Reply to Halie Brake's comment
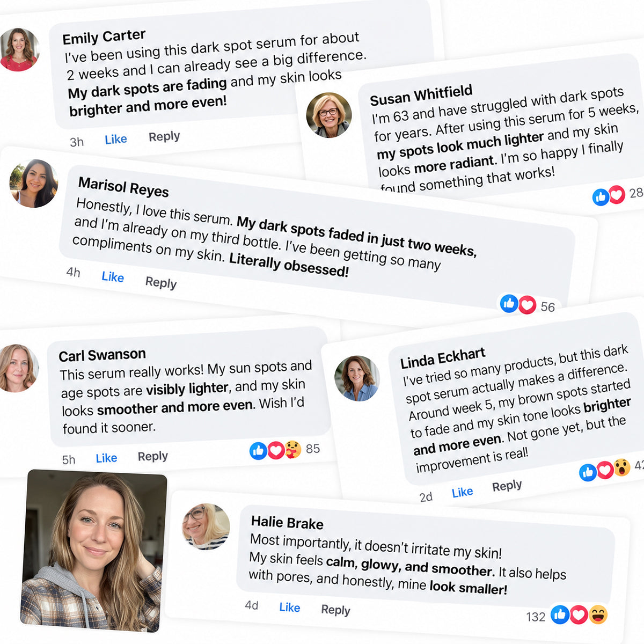This screenshot has height=644, width=644. (335, 610)
